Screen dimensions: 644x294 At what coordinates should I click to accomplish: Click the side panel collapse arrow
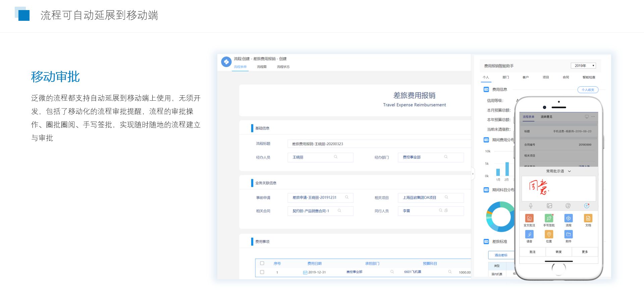[473, 174]
